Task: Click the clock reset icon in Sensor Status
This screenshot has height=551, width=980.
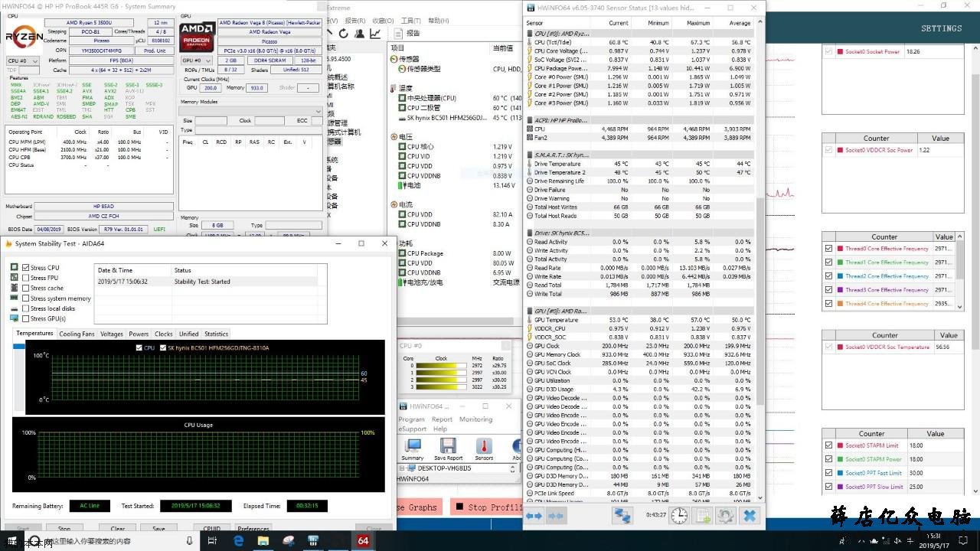Action: pyautogui.click(x=679, y=516)
